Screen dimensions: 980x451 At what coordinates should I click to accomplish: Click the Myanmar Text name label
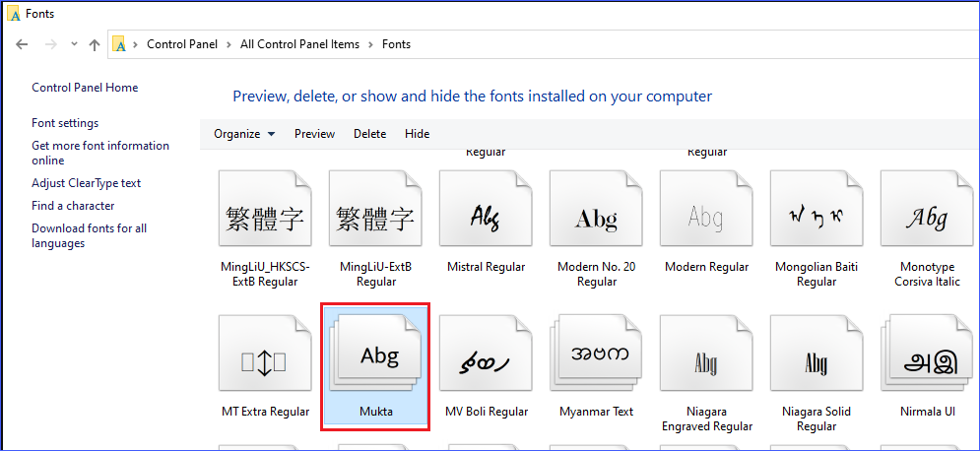(x=596, y=412)
